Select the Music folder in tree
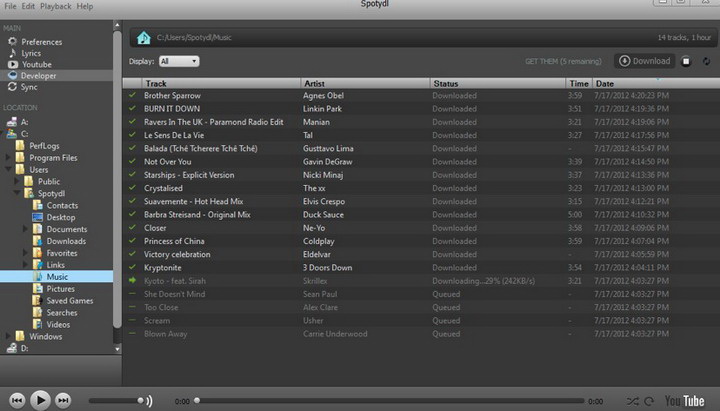720x411 pixels. tap(56, 276)
